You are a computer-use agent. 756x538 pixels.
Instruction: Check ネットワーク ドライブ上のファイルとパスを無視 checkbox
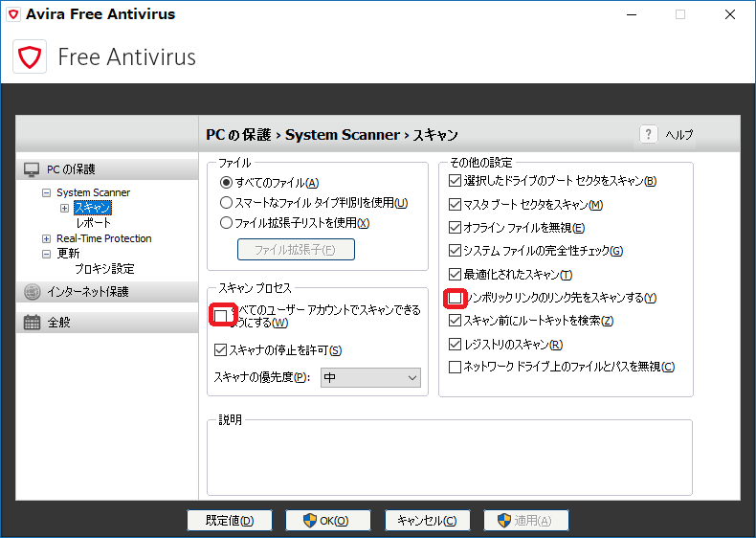[x=455, y=368]
